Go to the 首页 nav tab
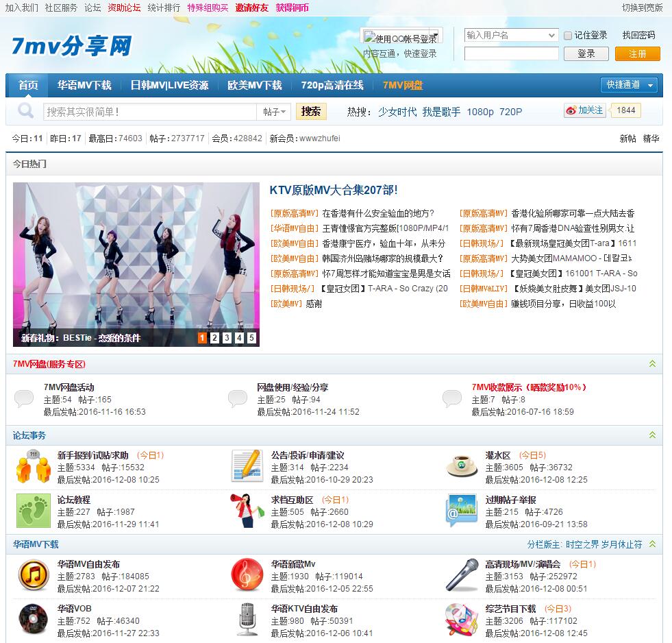The width and height of the screenshot is (672, 643). click(x=28, y=85)
